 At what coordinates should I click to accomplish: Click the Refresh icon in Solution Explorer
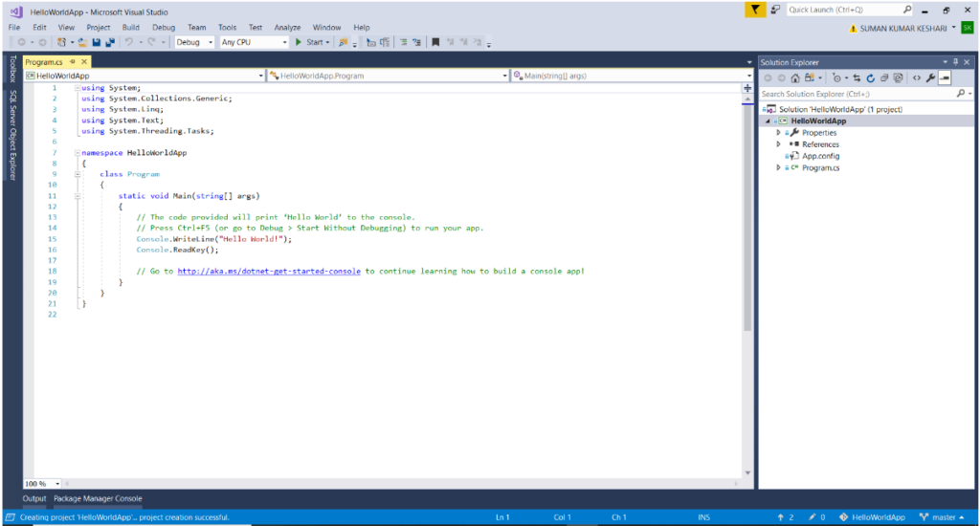coord(871,78)
